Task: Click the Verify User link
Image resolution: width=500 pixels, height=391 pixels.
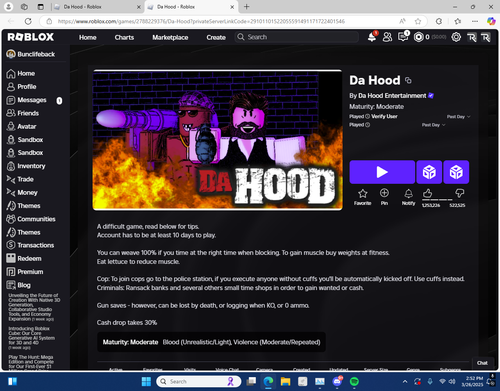Action: 384,116
